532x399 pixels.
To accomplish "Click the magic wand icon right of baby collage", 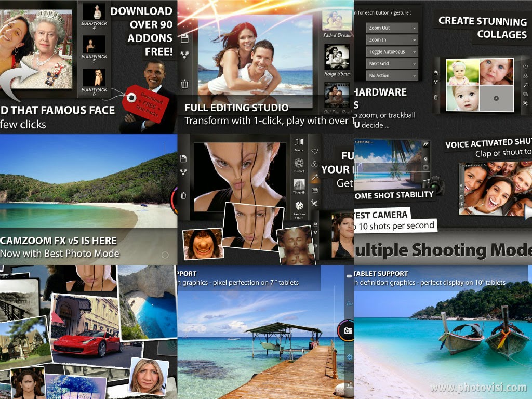I will tap(525, 85).
